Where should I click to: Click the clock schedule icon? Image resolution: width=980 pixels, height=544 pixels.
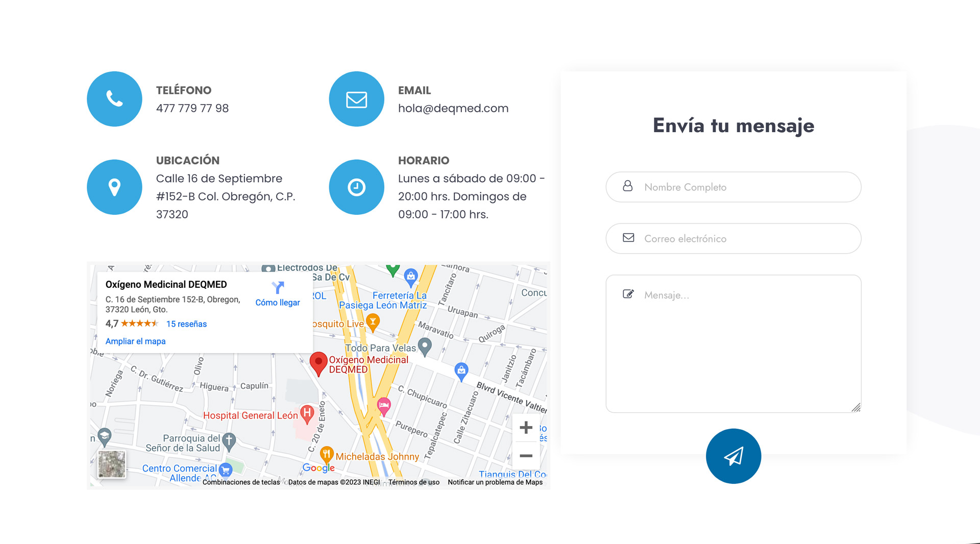356,187
